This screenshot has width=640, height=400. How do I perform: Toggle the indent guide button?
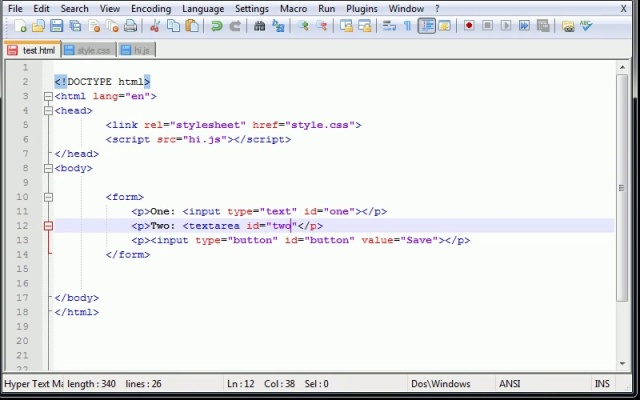(x=427, y=26)
